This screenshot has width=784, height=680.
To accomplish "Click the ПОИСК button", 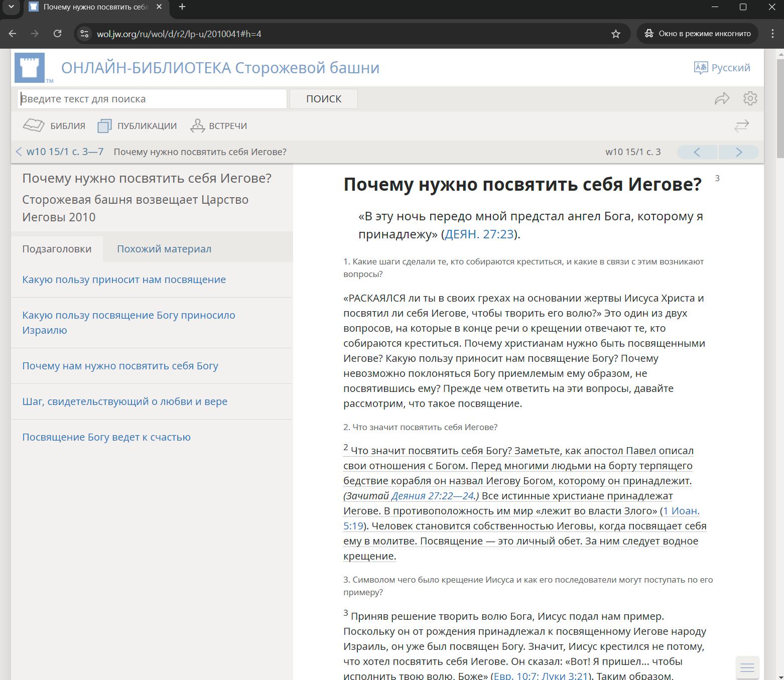I will point(324,99).
